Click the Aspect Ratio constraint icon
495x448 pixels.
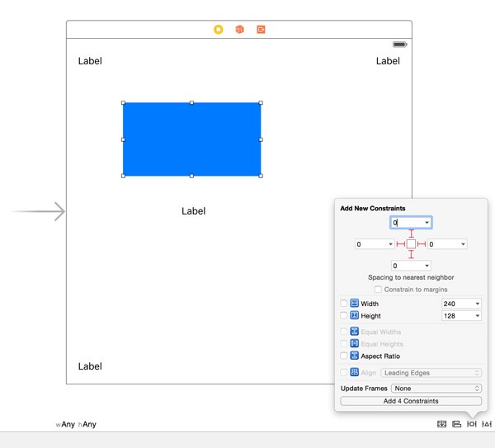click(355, 356)
